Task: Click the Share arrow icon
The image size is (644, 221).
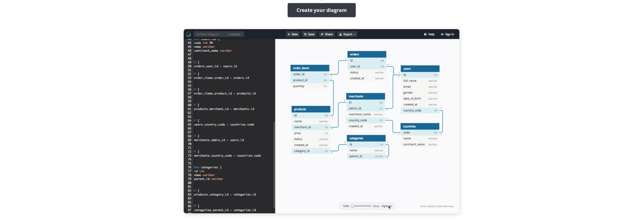Action: (x=322, y=34)
